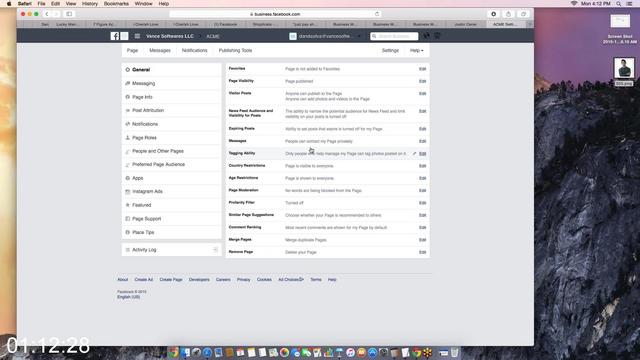Open Launchpad from the dock
This screenshot has height=360, width=640.
197,352
